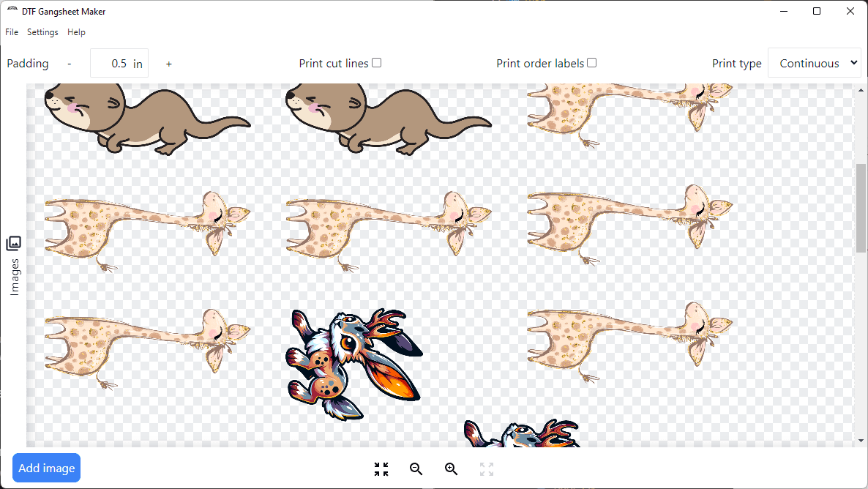Open the Print type dropdown
This screenshot has width=868, height=489.
pyautogui.click(x=814, y=63)
